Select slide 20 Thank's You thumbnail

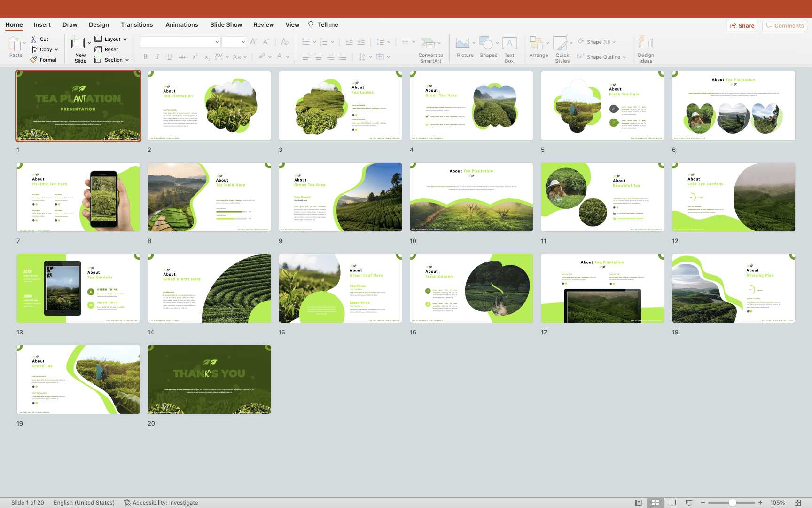pyautogui.click(x=209, y=380)
